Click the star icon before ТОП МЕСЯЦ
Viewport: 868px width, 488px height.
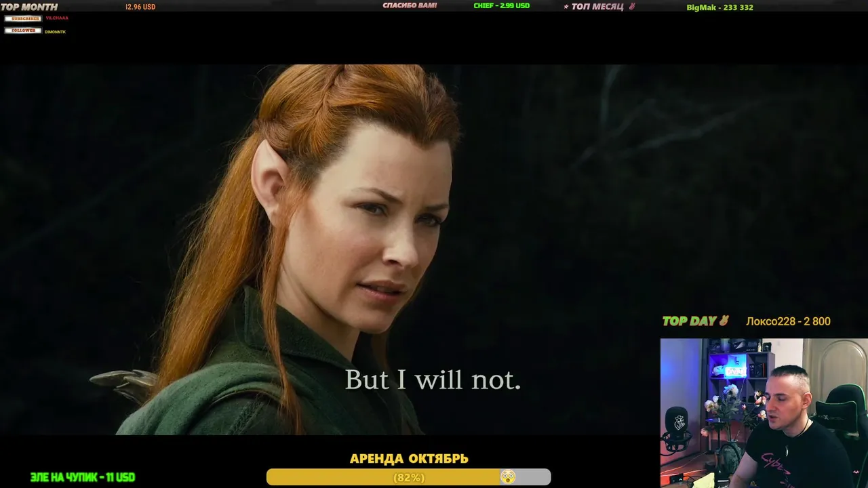566,7
